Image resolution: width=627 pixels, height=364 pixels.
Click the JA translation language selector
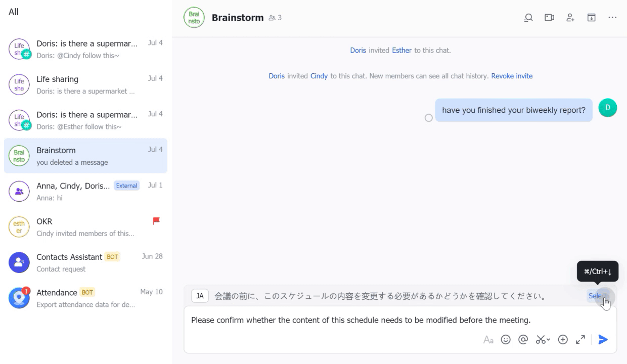200,296
